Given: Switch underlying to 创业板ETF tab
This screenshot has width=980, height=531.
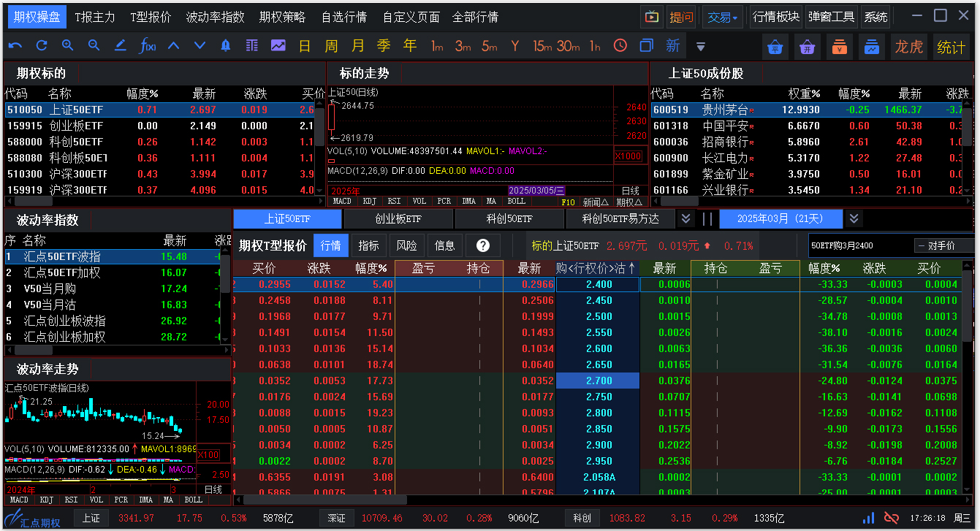Looking at the screenshot, I should (398, 218).
